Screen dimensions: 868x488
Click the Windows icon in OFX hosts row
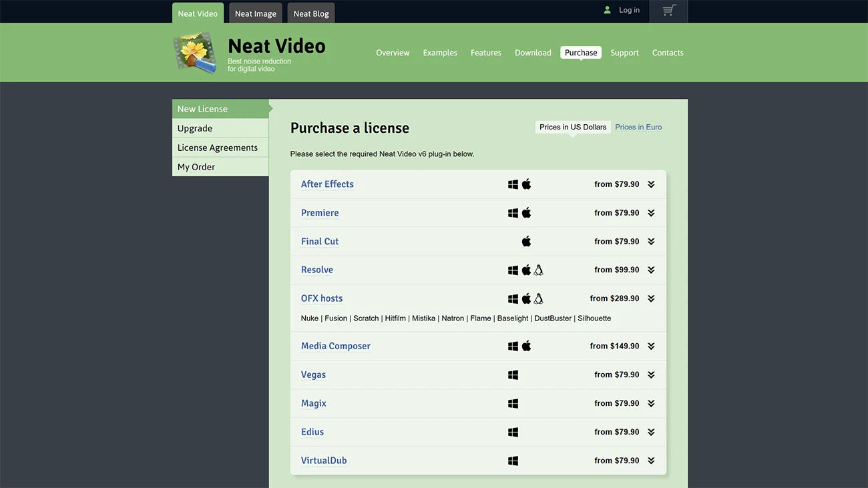click(x=513, y=299)
